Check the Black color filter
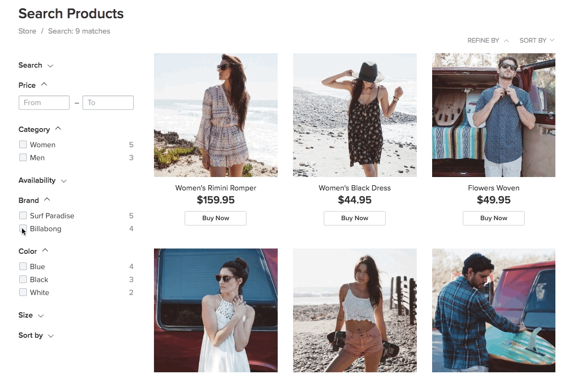588x379 pixels. click(23, 279)
